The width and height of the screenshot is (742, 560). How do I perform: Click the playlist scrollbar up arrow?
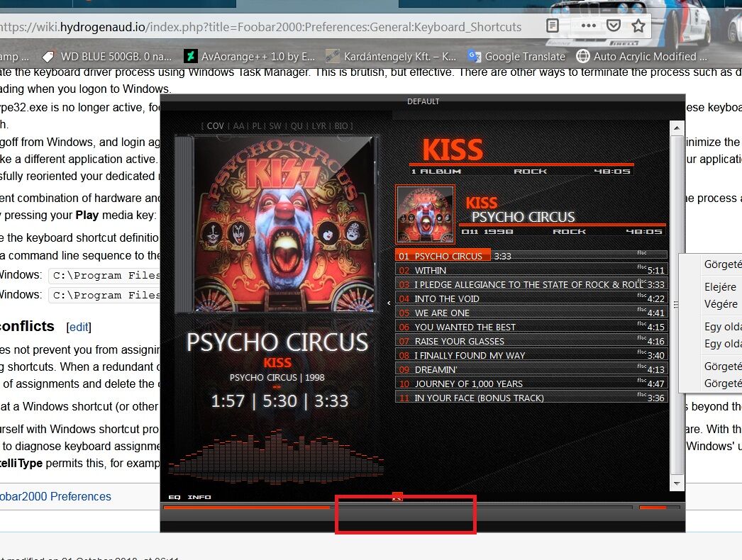tap(677, 128)
